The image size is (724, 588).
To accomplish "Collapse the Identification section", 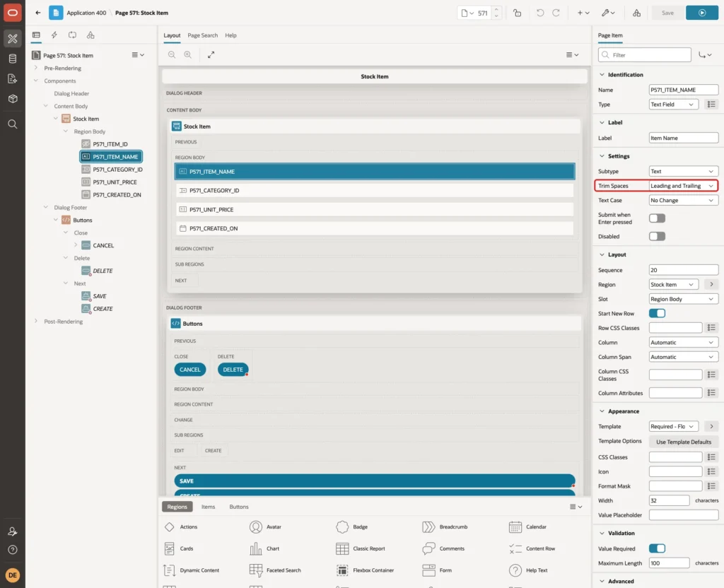I will coord(602,75).
